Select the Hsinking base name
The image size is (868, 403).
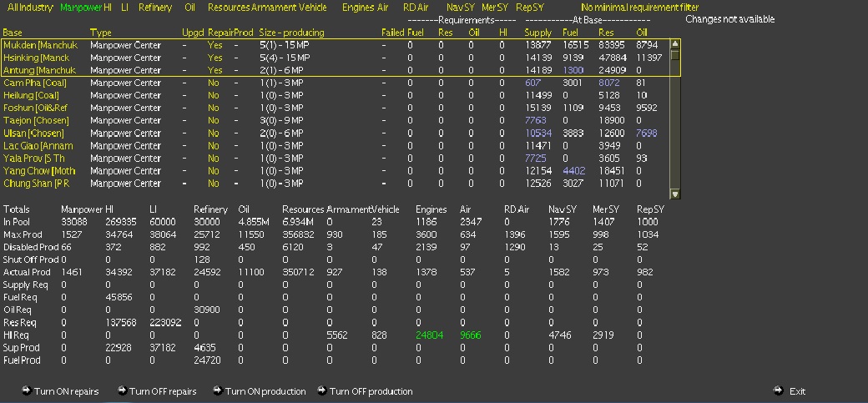coord(37,58)
